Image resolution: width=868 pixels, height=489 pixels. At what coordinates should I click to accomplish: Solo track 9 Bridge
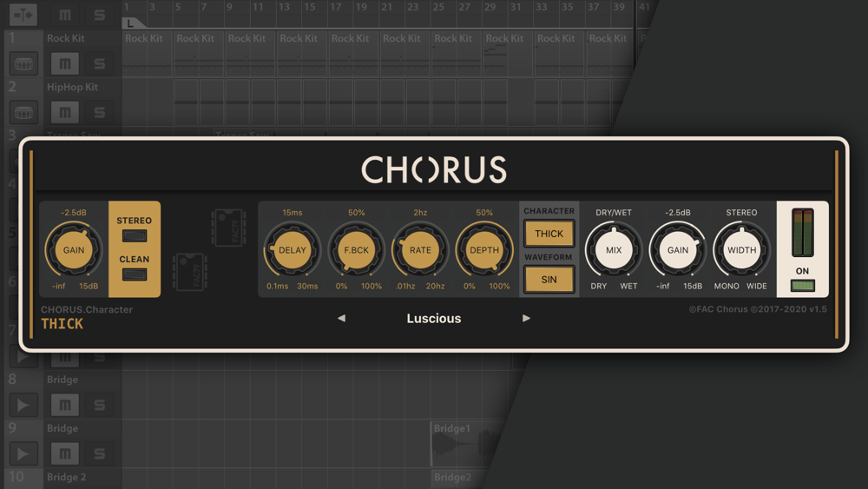click(99, 453)
